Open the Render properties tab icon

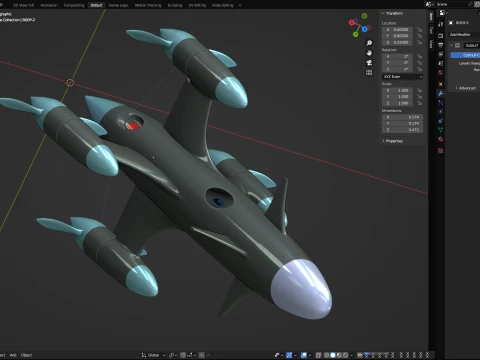(x=441, y=35)
